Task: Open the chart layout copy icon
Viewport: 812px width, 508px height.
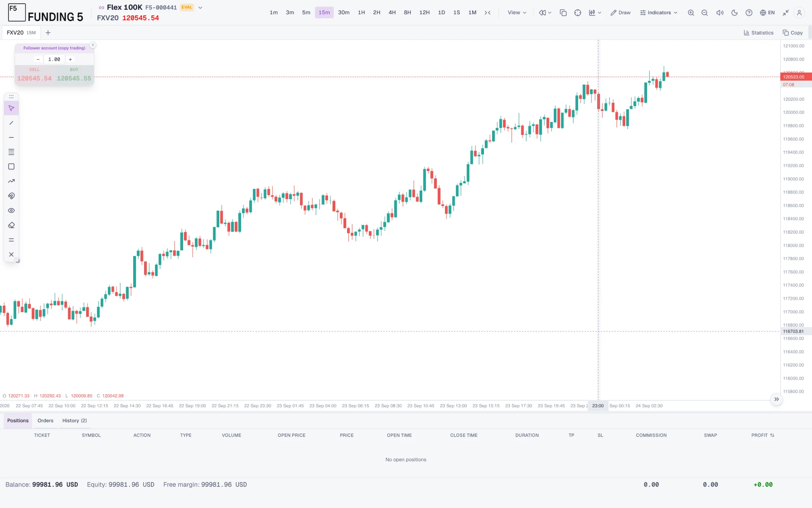Action: click(563, 13)
